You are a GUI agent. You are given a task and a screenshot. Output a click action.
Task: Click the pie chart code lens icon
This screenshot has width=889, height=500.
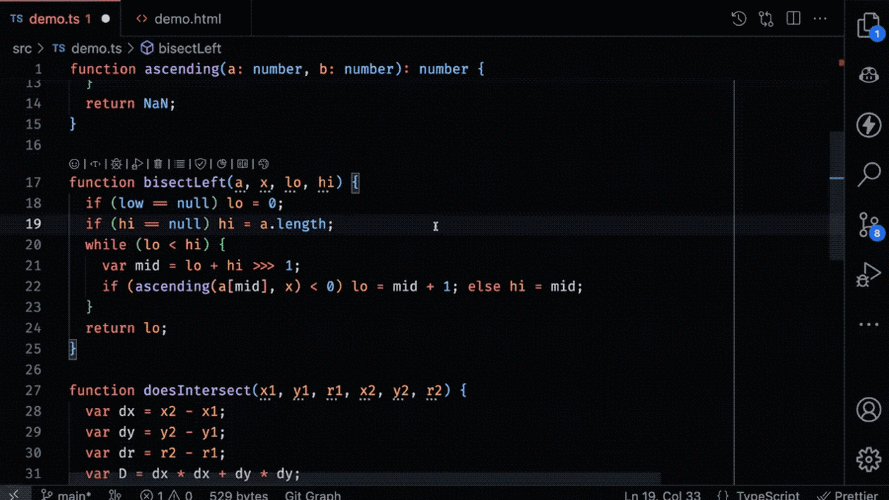coord(222,164)
